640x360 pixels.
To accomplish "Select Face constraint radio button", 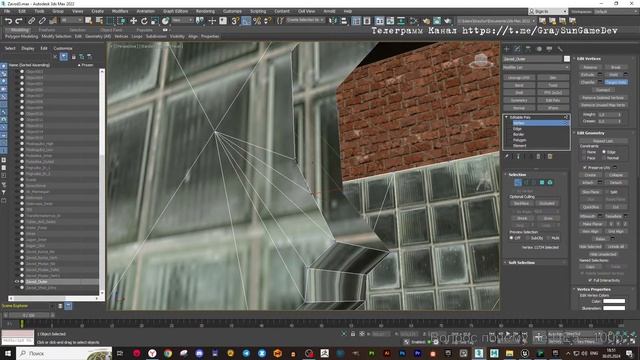I will pyautogui.click(x=583, y=158).
